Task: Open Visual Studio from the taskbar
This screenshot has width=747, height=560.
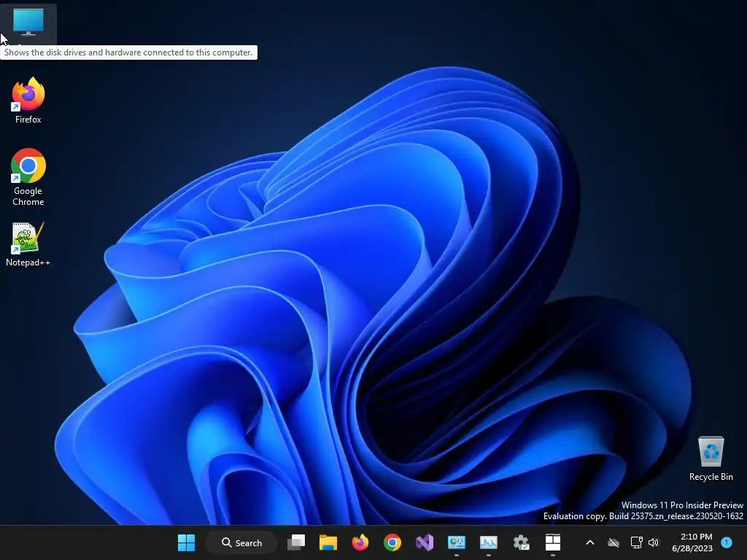Action: click(425, 542)
